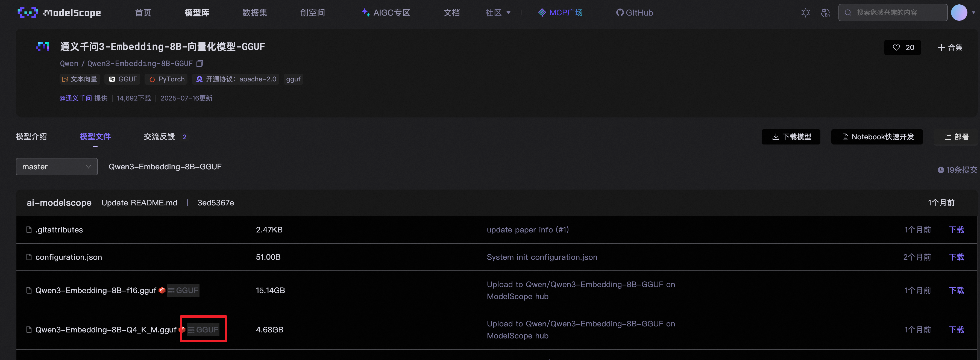This screenshot has width=980, height=360.
Task: Click the ModelScope logo icon
Action: click(x=27, y=13)
